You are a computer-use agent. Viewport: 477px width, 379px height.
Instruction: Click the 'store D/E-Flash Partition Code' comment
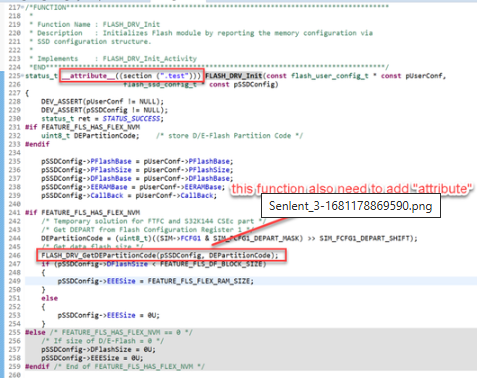tap(229, 136)
